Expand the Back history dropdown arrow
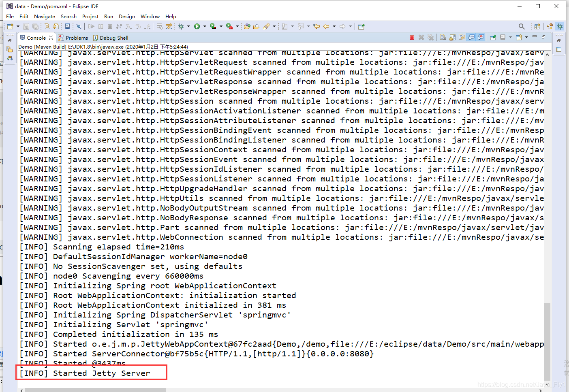Image resolution: width=569 pixels, height=392 pixels. pos(334,26)
